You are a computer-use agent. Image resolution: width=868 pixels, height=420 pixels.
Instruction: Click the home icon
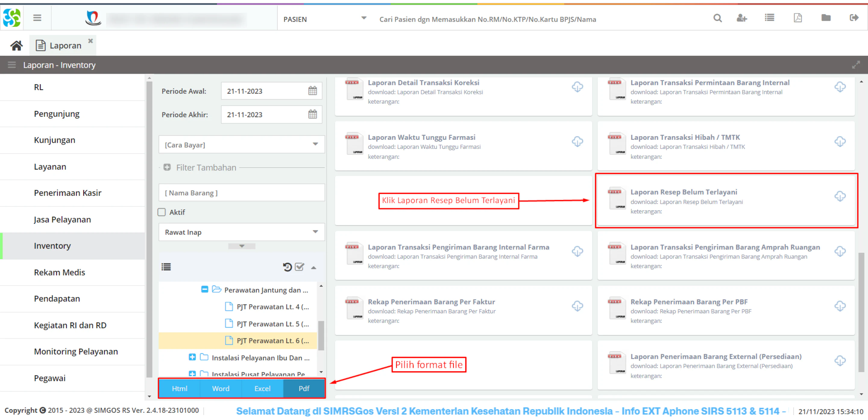17,45
